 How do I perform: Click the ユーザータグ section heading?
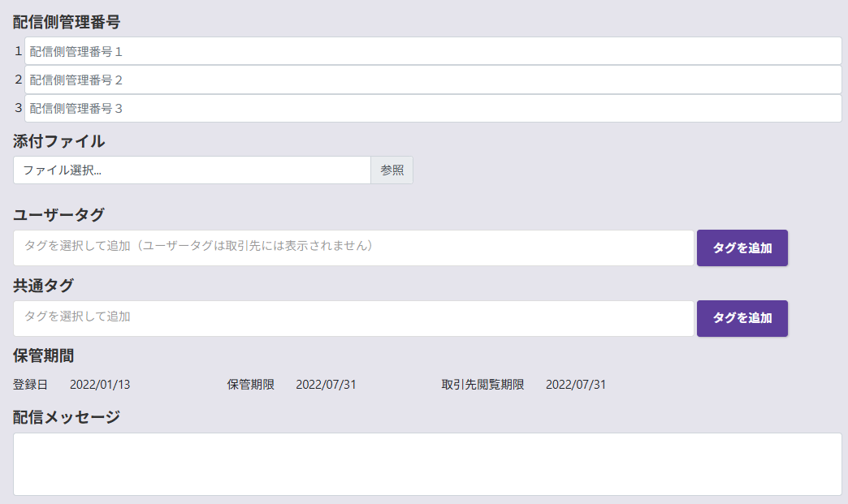(58, 214)
